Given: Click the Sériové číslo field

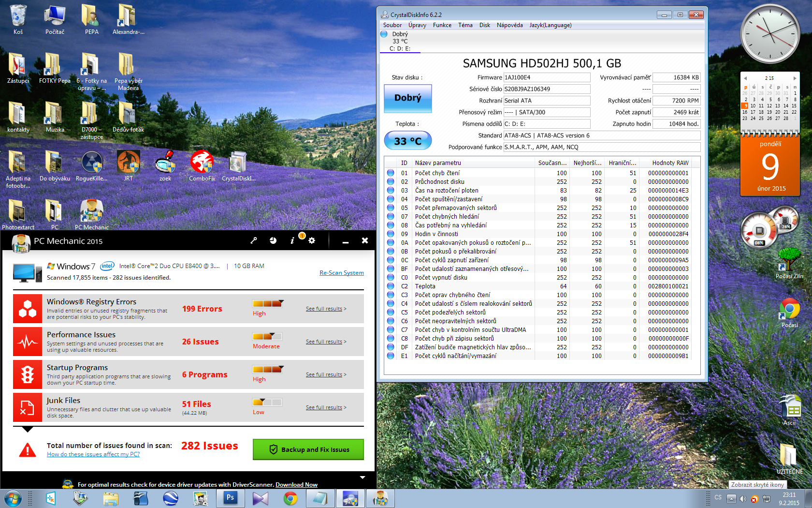Looking at the screenshot, I should (546, 89).
